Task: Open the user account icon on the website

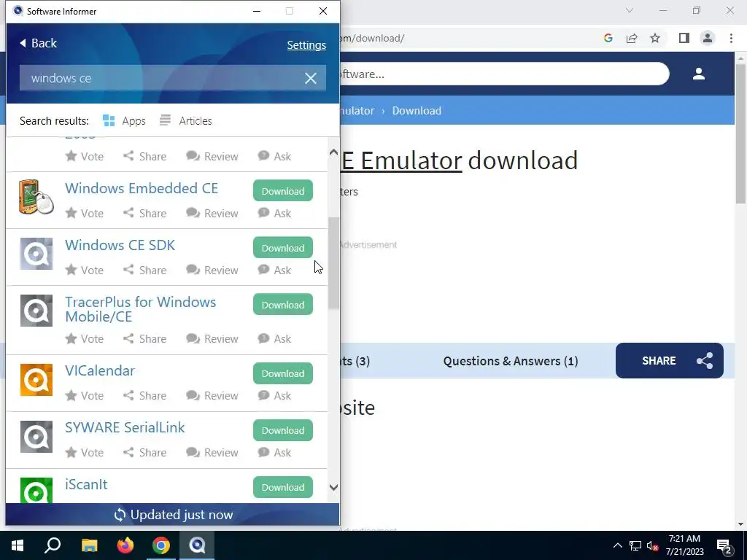Action: click(699, 74)
